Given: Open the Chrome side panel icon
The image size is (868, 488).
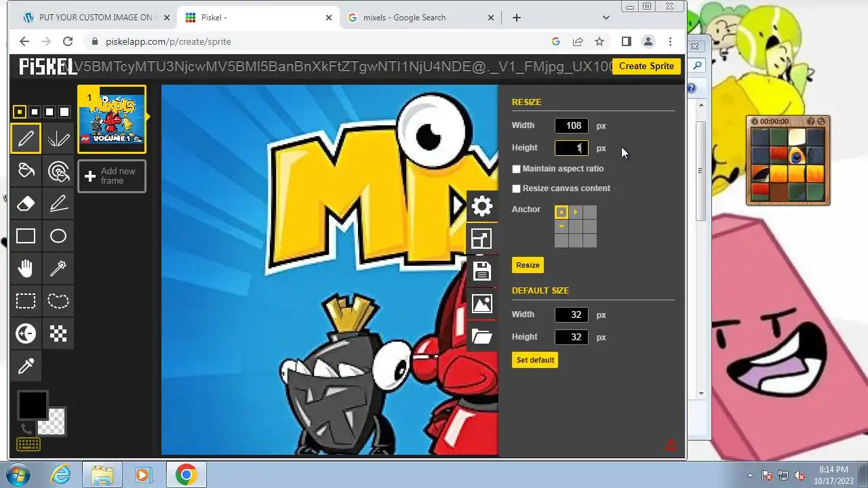Looking at the screenshot, I should (x=627, y=41).
